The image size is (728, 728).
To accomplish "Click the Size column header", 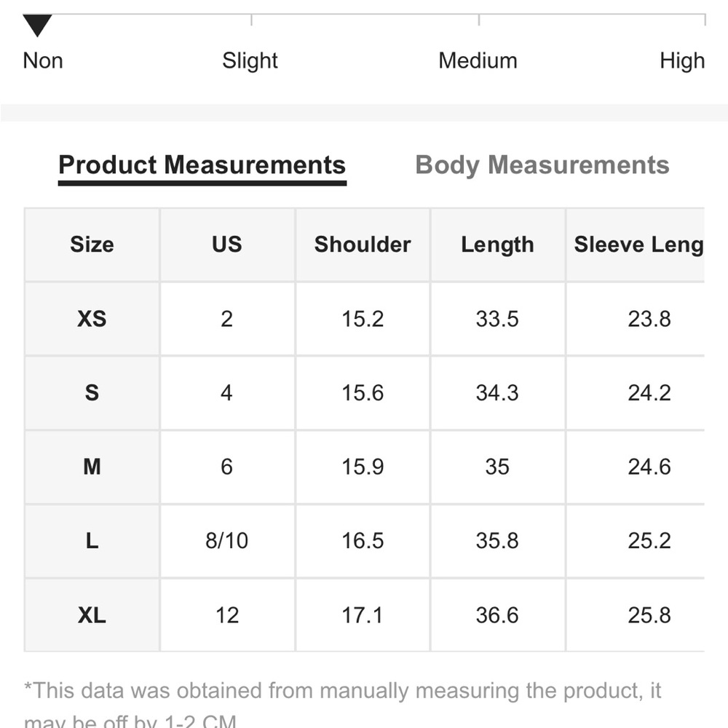I will [92, 245].
